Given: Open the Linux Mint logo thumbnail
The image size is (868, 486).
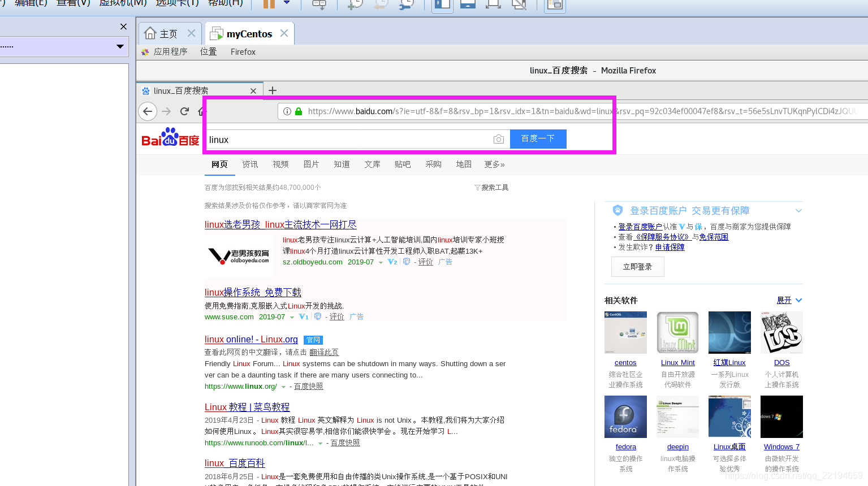Looking at the screenshot, I should (677, 332).
